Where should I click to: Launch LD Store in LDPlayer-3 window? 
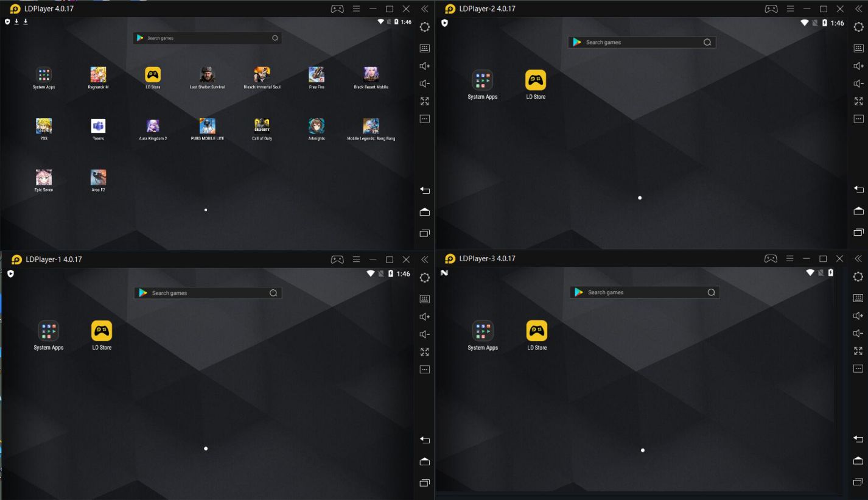[x=537, y=331]
